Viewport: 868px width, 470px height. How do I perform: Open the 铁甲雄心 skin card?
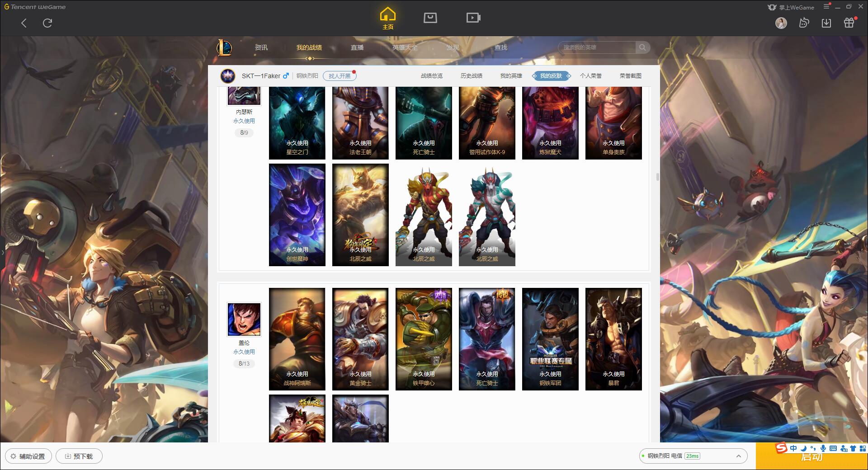(424, 339)
